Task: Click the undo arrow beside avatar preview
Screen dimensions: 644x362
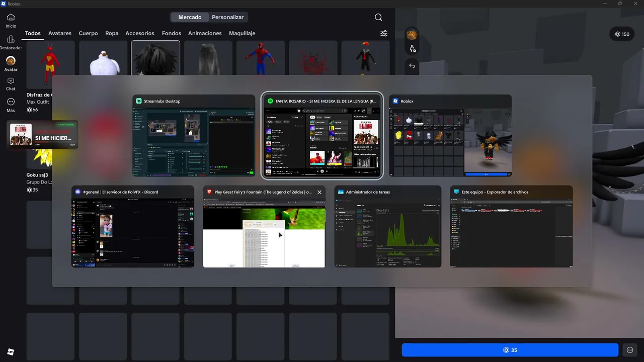Action: pyautogui.click(x=412, y=65)
